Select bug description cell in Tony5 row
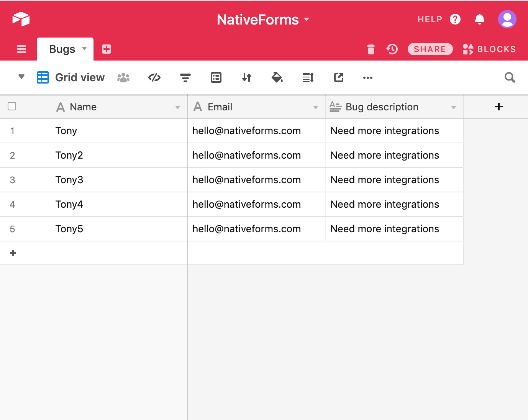This screenshot has height=420, width=528. coord(394,229)
